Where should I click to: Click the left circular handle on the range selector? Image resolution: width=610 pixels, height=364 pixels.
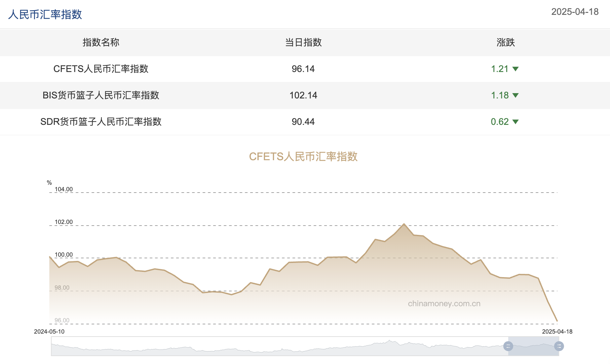tap(508, 346)
